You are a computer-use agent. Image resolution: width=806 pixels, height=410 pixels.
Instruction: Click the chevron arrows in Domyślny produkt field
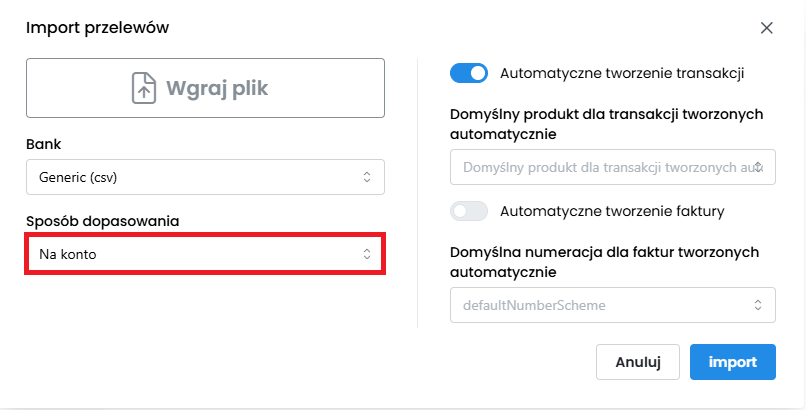759,167
